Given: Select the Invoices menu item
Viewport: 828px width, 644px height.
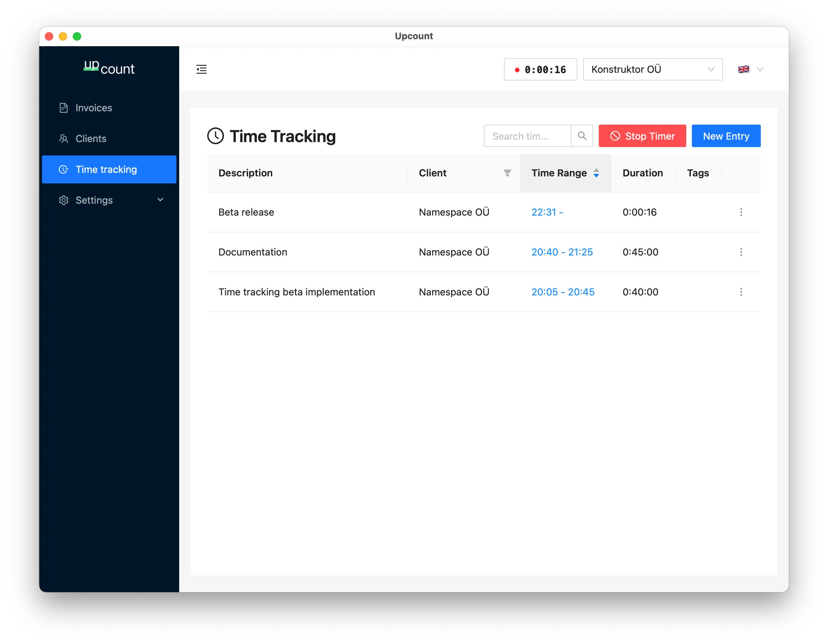Looking at the screenshot, I should 93,108.
